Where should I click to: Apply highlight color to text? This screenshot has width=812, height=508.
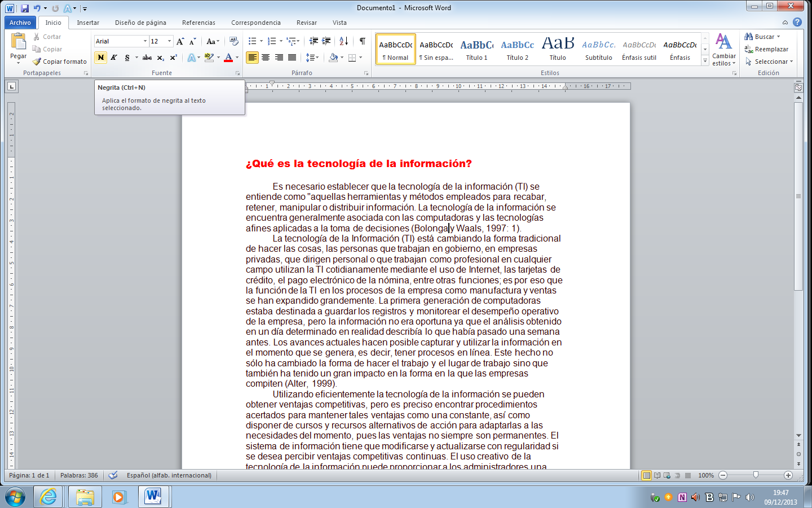click(208, 58)
